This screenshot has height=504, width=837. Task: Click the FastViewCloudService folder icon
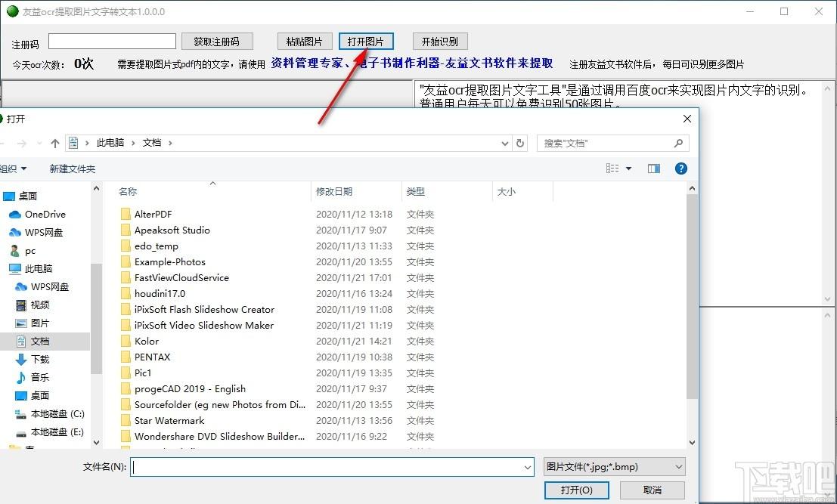click(x=126, y=278)
